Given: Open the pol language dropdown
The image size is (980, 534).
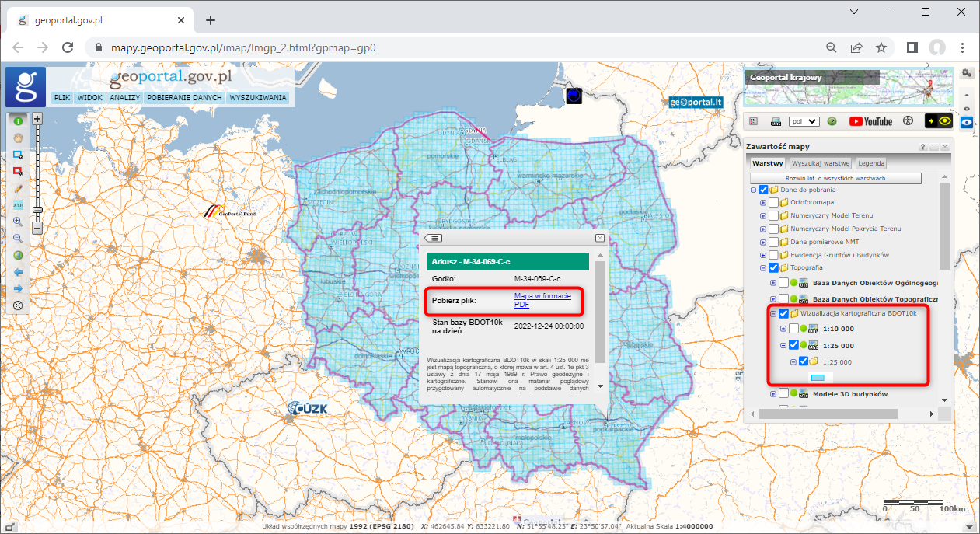Looking at the screenshot, I should [x=804, y=121].
